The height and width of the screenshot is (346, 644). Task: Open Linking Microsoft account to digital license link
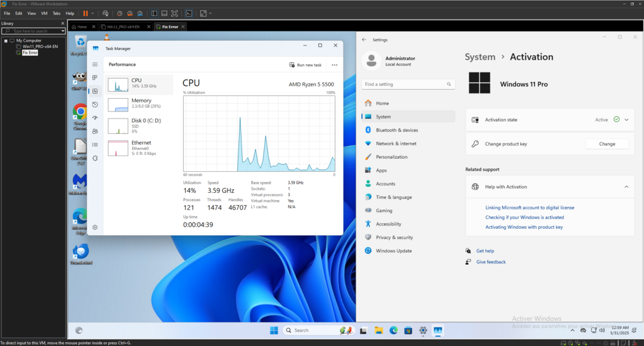tap(530, 208)
